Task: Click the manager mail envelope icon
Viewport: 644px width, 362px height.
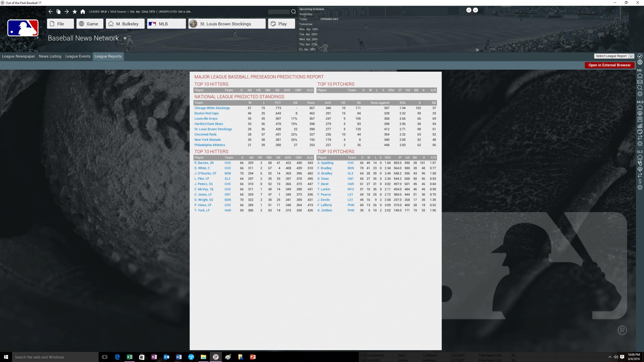Action: tap(640, 82)
